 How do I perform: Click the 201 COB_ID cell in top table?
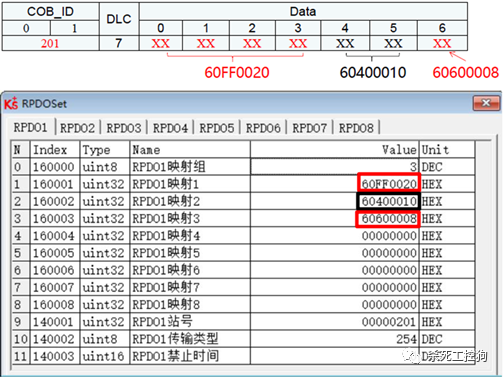point(50,43)
